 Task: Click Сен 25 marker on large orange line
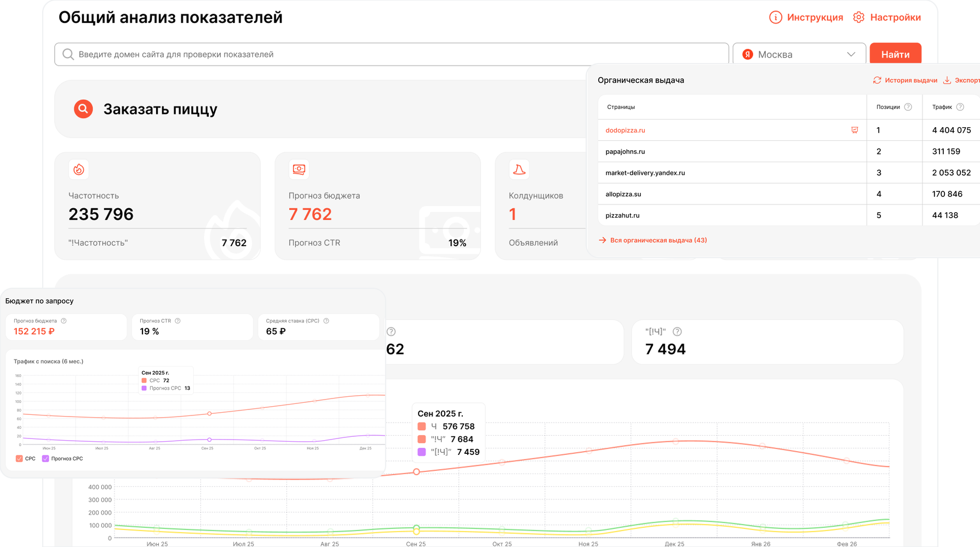416,472
